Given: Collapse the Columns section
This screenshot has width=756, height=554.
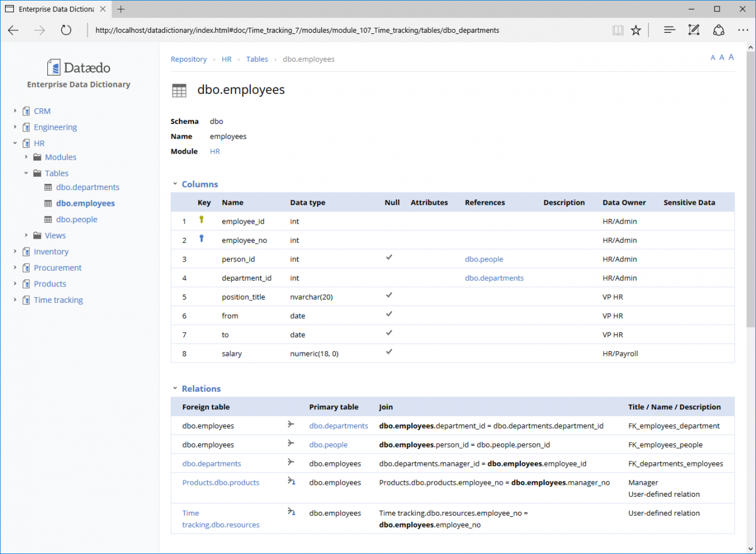Looking at the screenshot, I should tap(175, 184).
